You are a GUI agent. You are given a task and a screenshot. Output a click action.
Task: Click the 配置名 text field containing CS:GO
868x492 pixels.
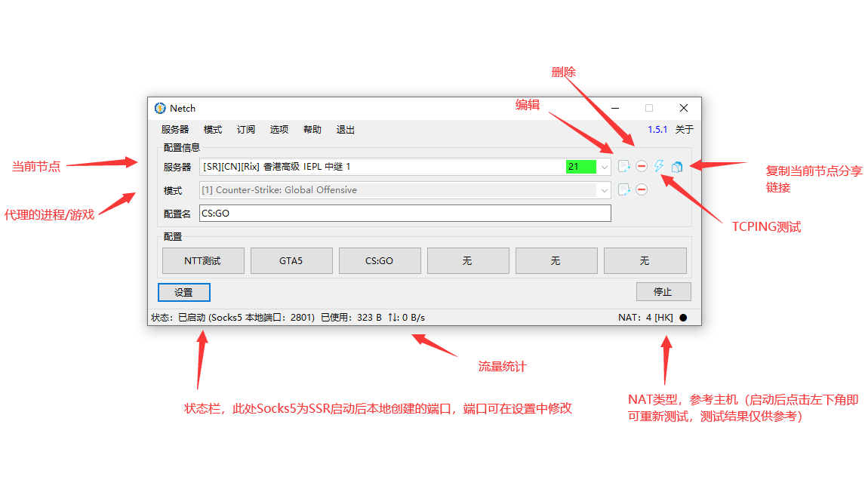(x=405, y=214)
